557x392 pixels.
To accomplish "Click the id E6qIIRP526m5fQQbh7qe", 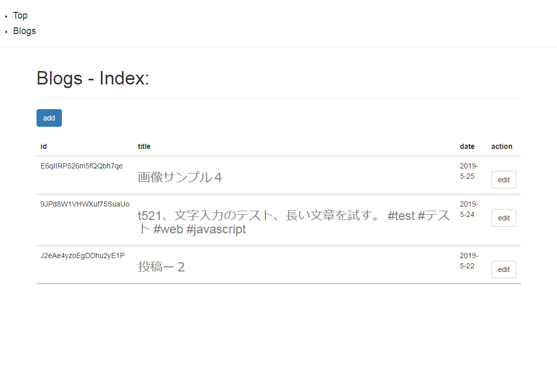I will (82, 166).
